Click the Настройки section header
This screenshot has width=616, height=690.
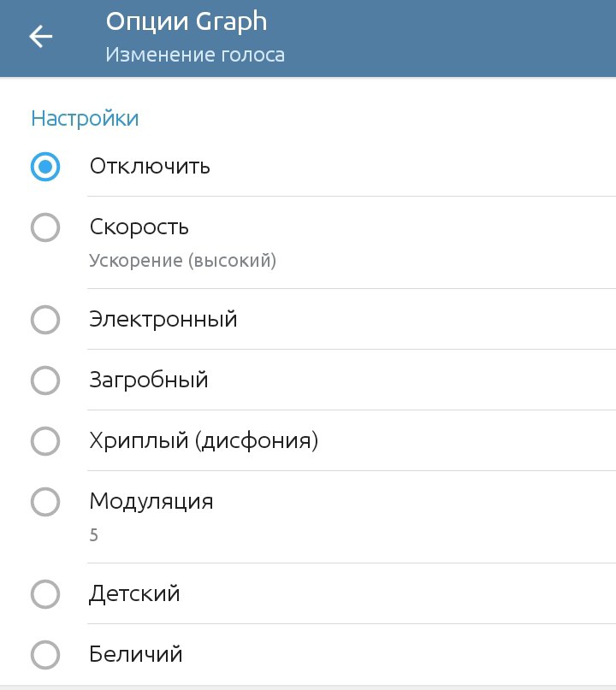85,119
